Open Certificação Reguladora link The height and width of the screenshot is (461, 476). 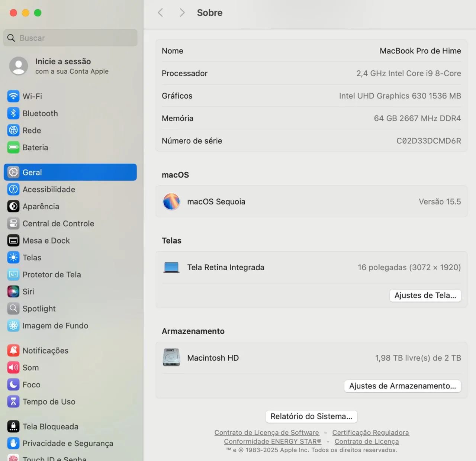click(x=370, y=433)
